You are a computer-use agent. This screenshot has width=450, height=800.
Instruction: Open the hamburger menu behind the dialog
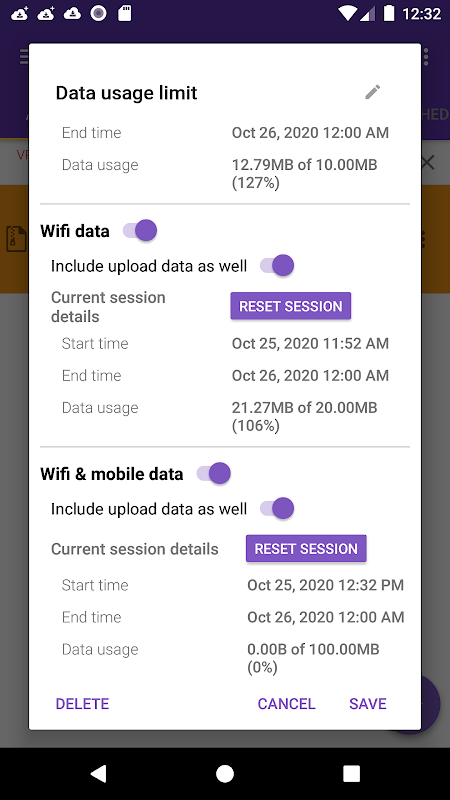pos(24,57)
